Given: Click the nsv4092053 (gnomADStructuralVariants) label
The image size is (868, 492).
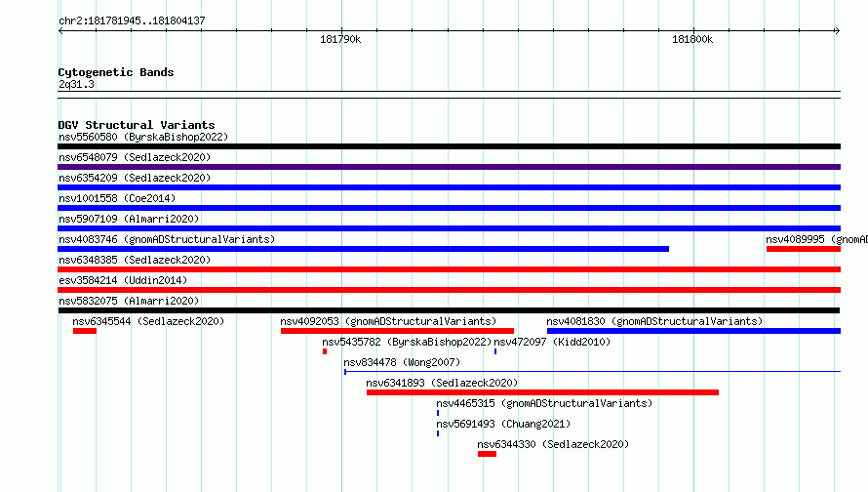Looking at the screenshot, I should tap(388, 321).
